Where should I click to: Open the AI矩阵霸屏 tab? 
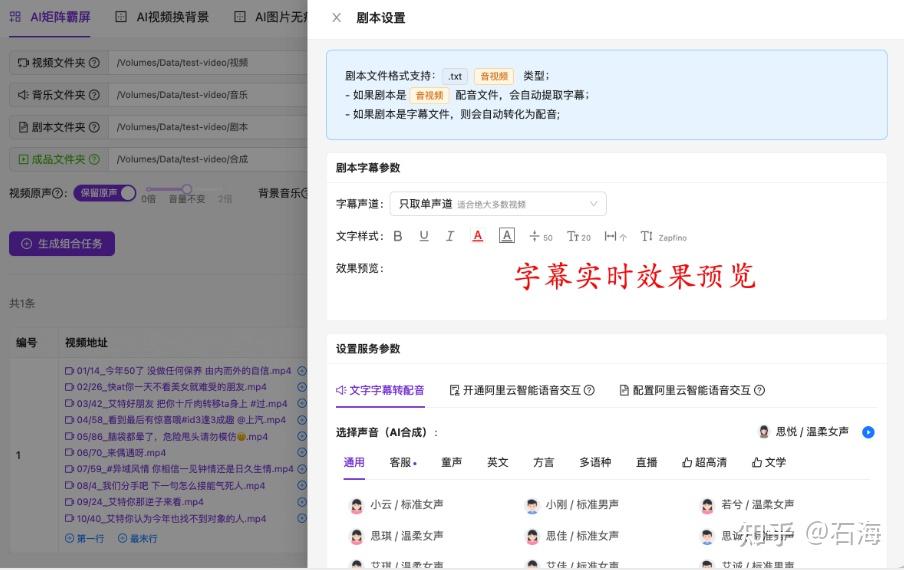[x=50, y=17]
